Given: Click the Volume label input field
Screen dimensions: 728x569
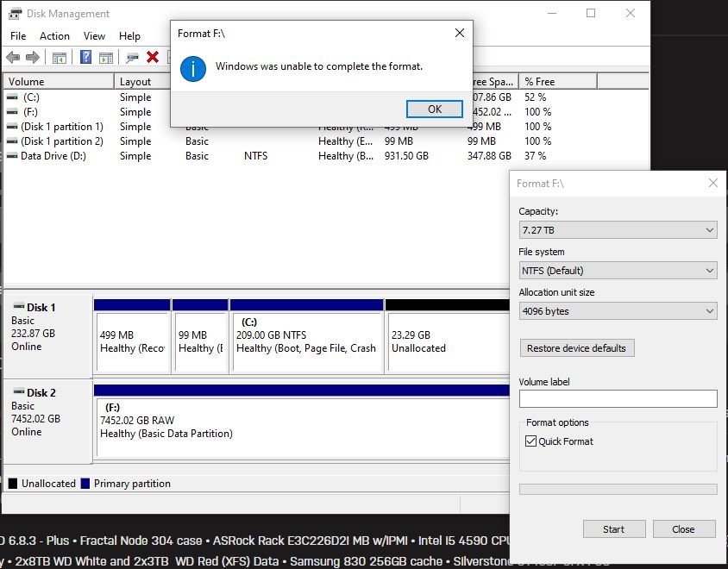Looking at the screenshot, I should click(x=618, y=398).
